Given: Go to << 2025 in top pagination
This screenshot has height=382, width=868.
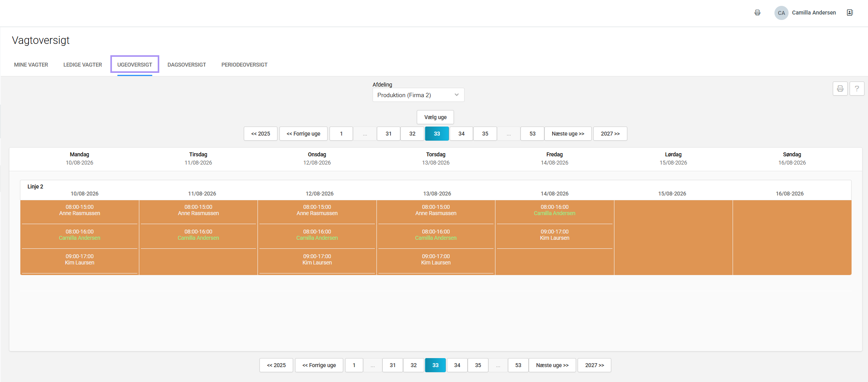Looking at the screenshot, I should click(261, 134).
